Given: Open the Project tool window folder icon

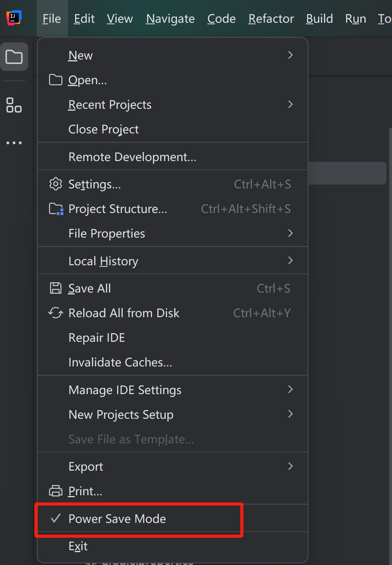Looking at the screenshot, I should coord(14,57).
